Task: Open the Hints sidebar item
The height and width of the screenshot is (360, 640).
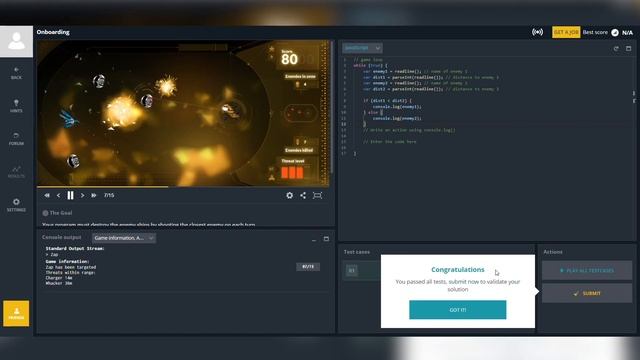Action: point(16,106)
